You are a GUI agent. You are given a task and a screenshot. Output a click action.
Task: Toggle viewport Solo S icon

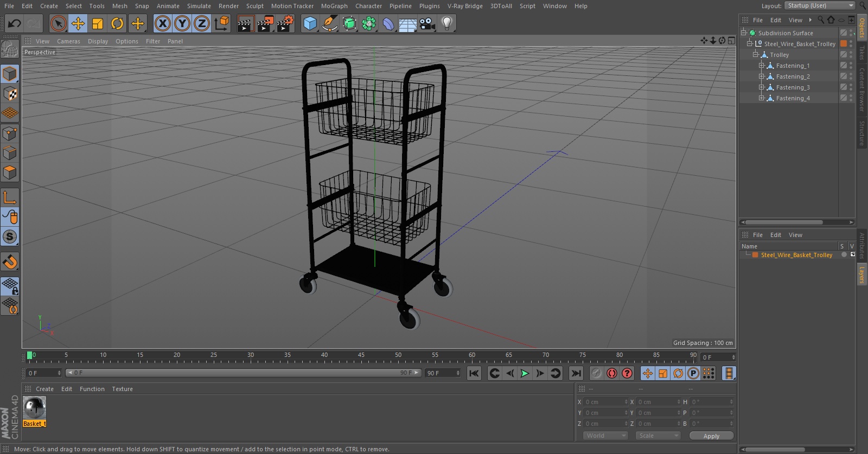pos(10,236)
